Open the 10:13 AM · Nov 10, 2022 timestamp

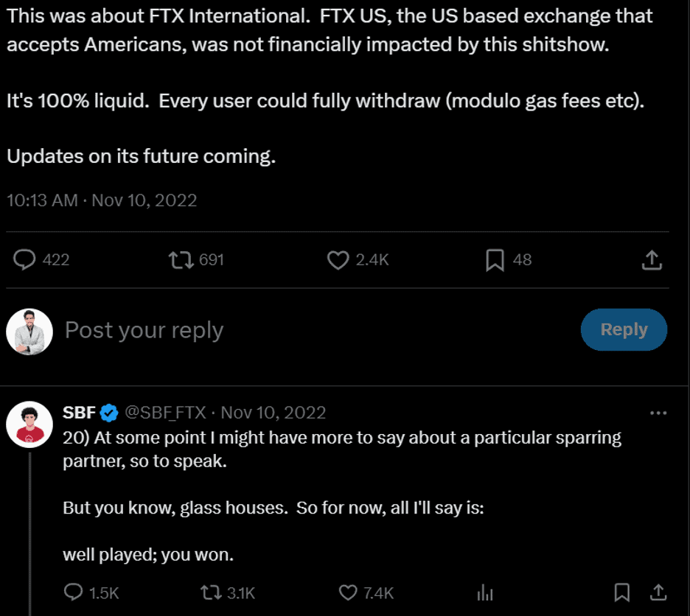102,200
